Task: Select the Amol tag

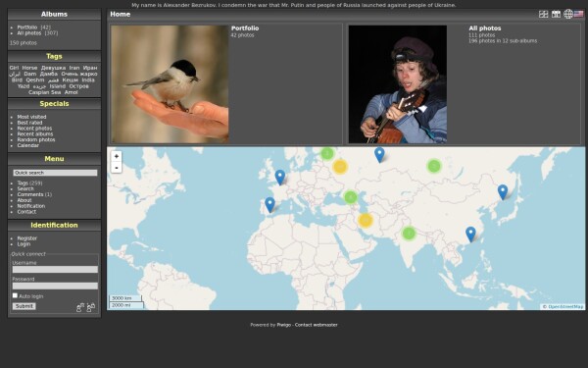Action: [71, 92]
